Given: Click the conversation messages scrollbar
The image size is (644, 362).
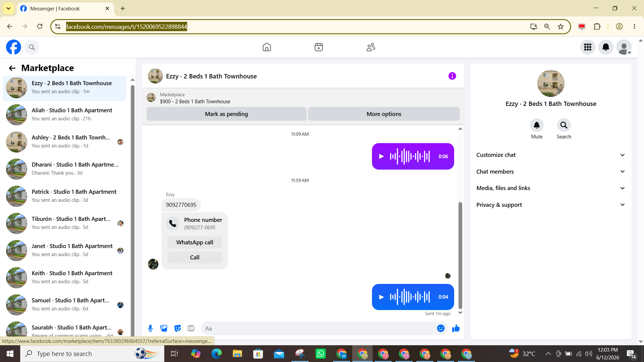Looking at the screenshot, I should 460,255.
